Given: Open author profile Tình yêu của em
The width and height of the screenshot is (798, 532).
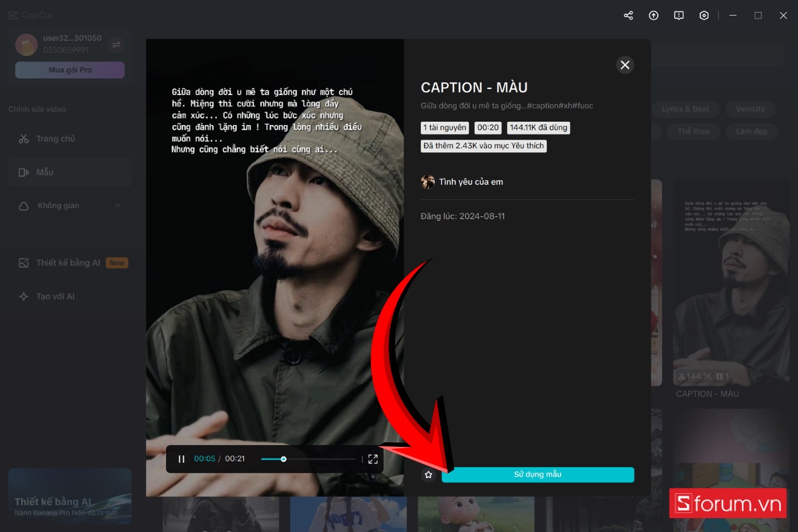Looking at the screenshot, I should (x=471, y=182).
